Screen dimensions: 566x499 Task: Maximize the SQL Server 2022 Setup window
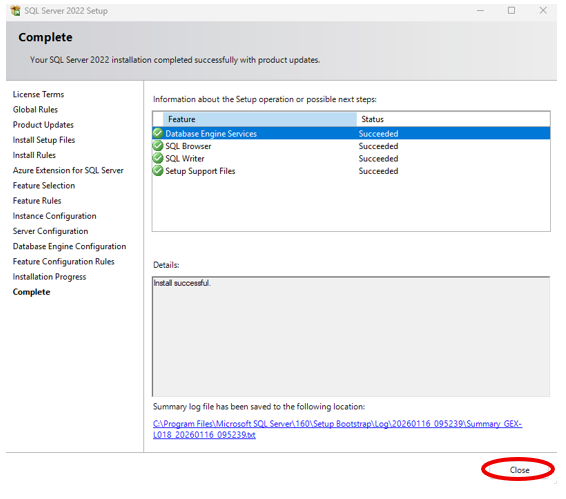click(x=511, y=11)
